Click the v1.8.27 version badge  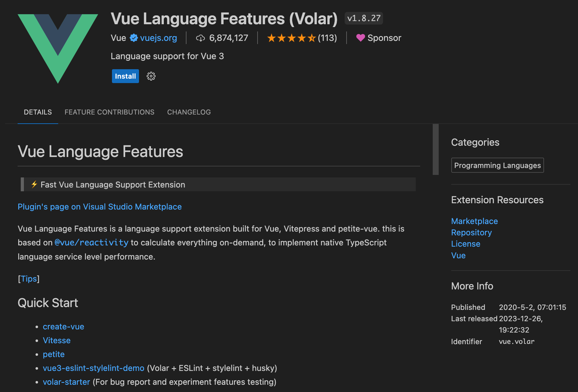pos(364,18)
